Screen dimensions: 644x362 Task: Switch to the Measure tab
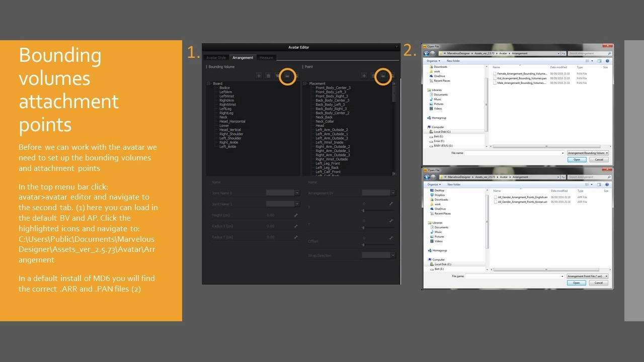click(266, 58)
